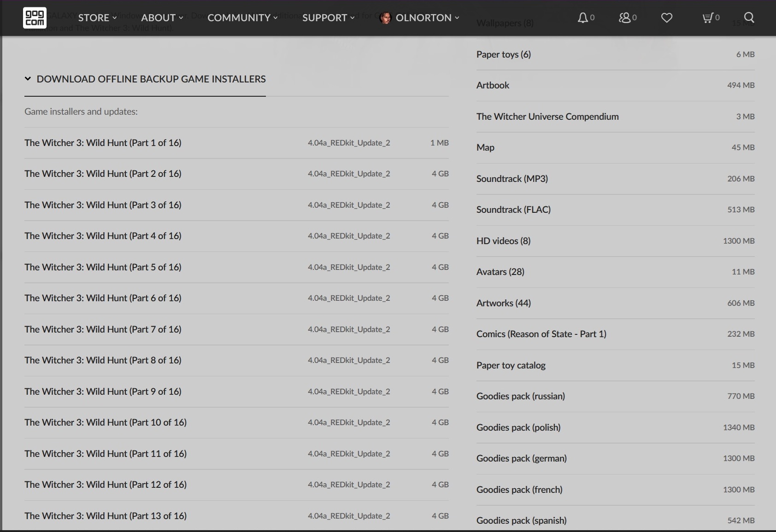776x532 pixels.
Task: Download Soundtrack (FLAC)
Action: (x=616, y=210)
